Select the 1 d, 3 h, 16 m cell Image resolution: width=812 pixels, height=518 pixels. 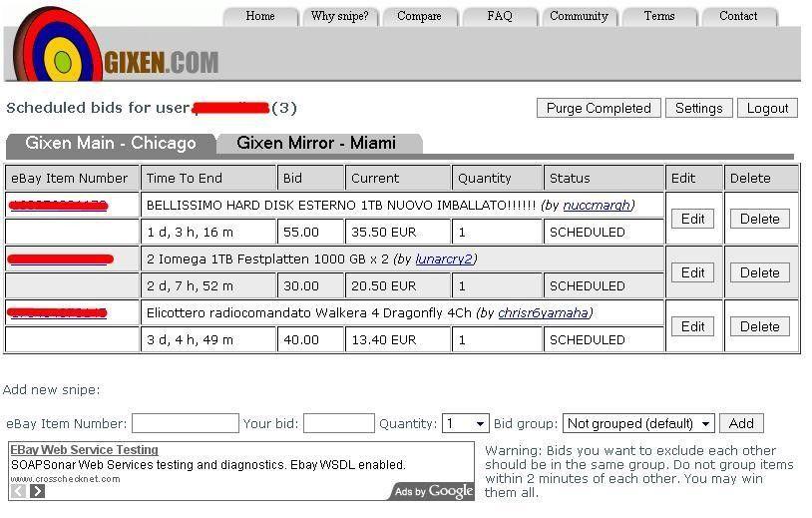coord(208,233)
